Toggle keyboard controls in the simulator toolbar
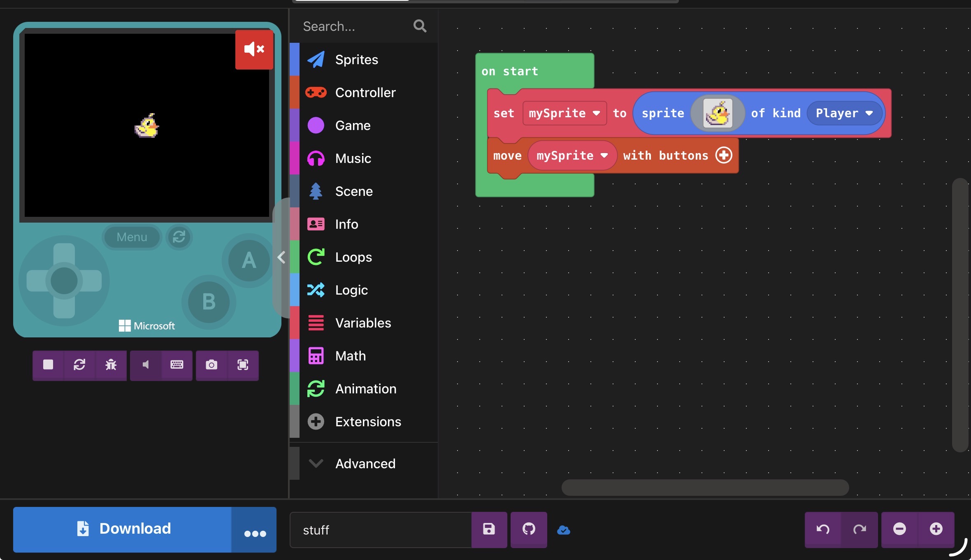This screenshot has height=560, width=971. click(177, 365)
